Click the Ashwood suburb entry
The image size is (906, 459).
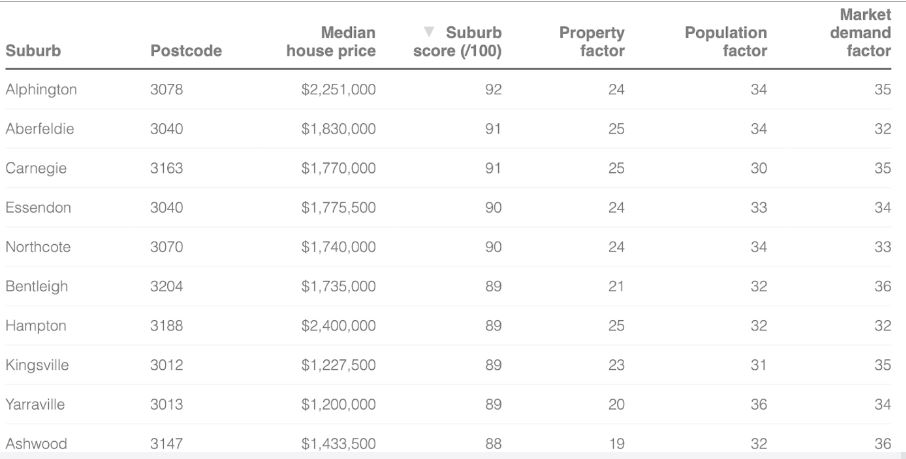coord(36,443)
